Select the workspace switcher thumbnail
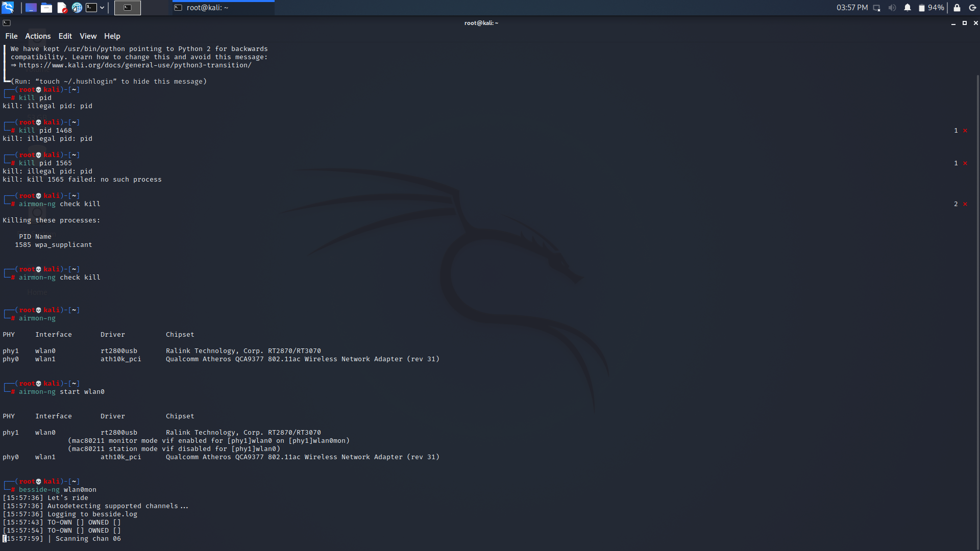980x551 pixels. tap(128, 8)
